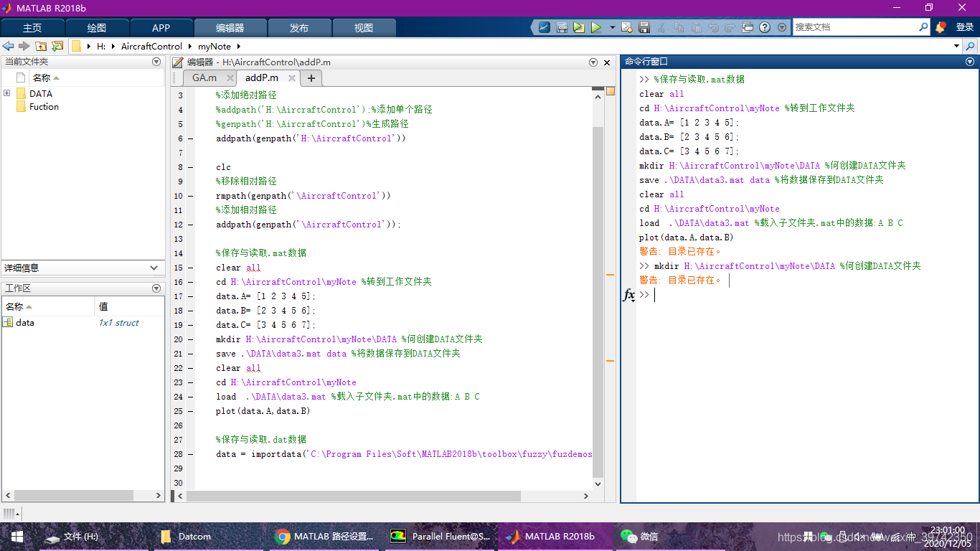980x551 pixels.
Task: Select the data variable in workspace
Action: (25, 322)
